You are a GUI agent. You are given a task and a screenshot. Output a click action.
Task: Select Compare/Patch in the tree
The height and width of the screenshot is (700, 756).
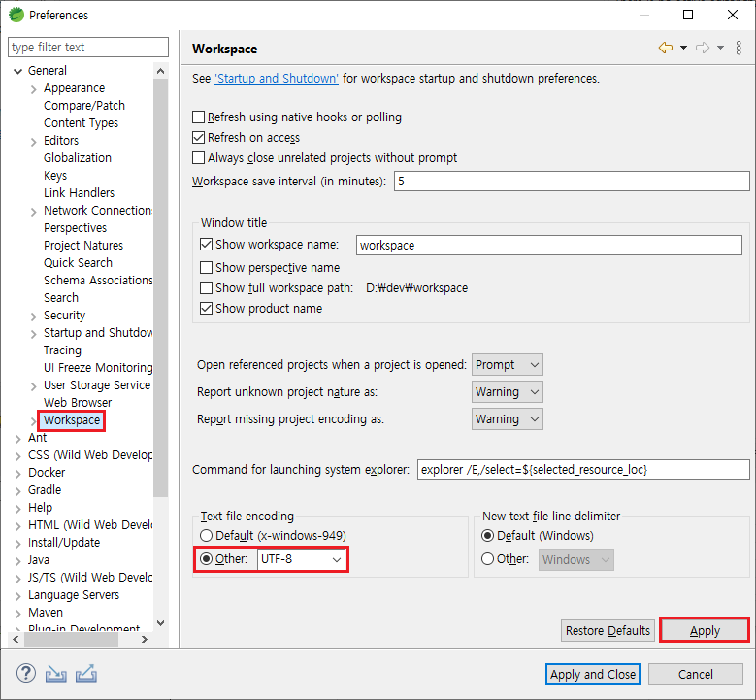(x=84, y=105)
